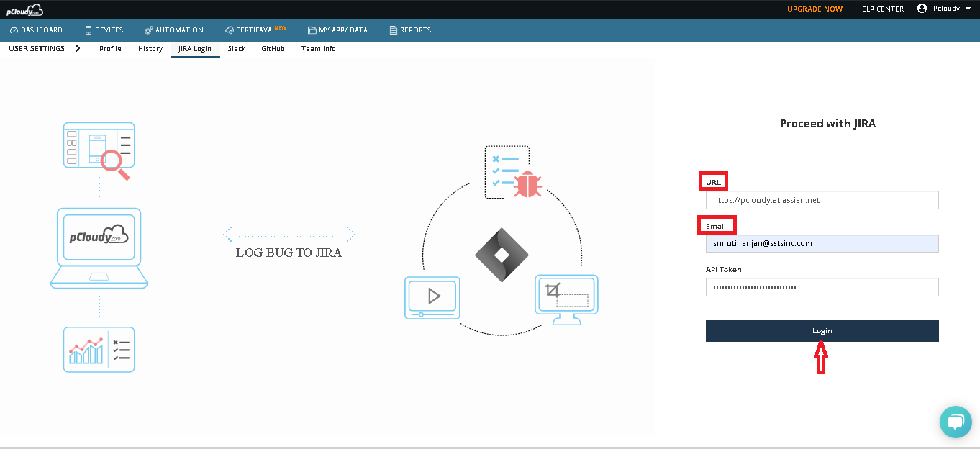Click the screenshot crop monitor icon
This screenshot has width=980, height=449.
coord(567,300)
